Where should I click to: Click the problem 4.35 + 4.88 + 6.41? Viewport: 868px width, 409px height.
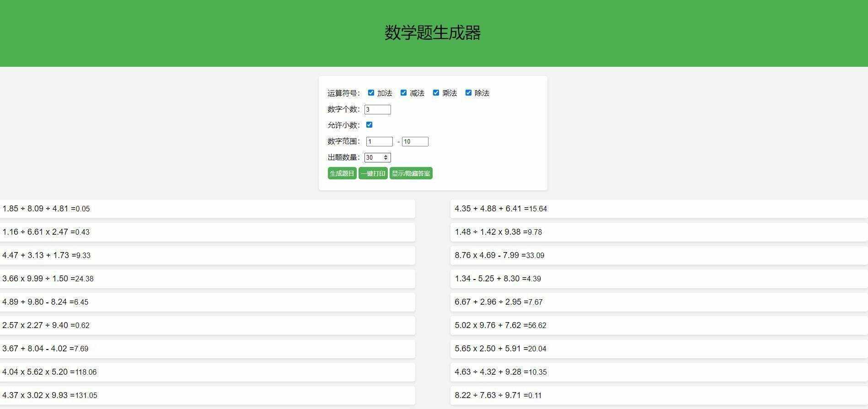pos(488,209)
